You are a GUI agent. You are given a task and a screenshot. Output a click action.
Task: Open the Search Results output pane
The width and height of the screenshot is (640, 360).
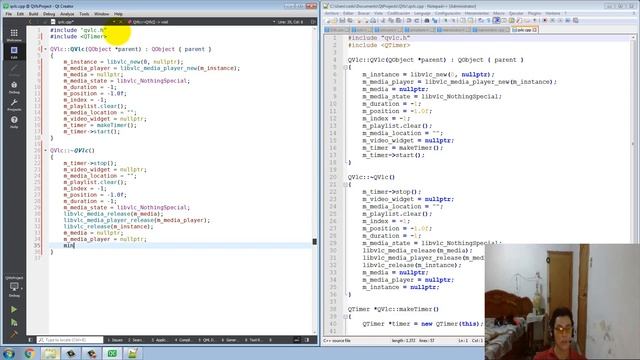tap(136, 340)
